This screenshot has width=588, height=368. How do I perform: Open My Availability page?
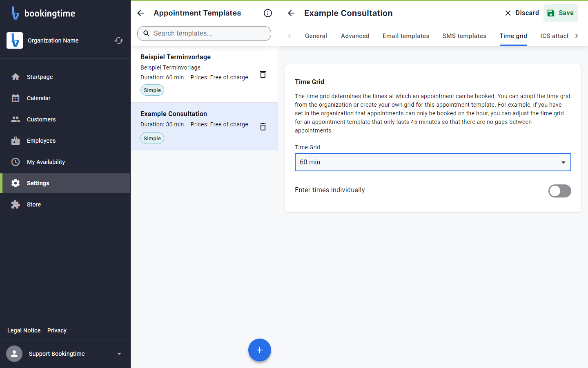click(x=65, y=162)
